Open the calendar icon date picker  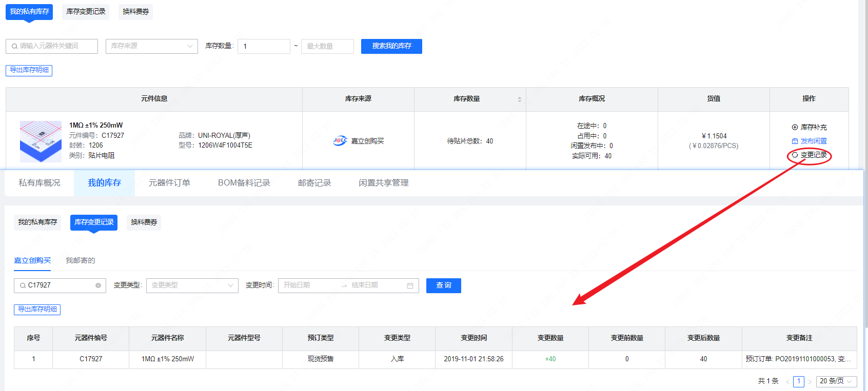pos(410,285)
